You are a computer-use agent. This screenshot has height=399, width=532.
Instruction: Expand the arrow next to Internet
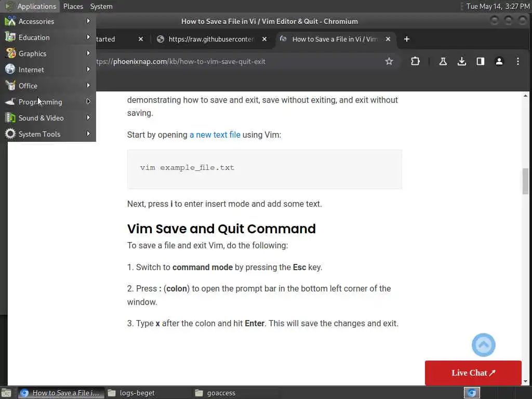click(x=88, y=69)
